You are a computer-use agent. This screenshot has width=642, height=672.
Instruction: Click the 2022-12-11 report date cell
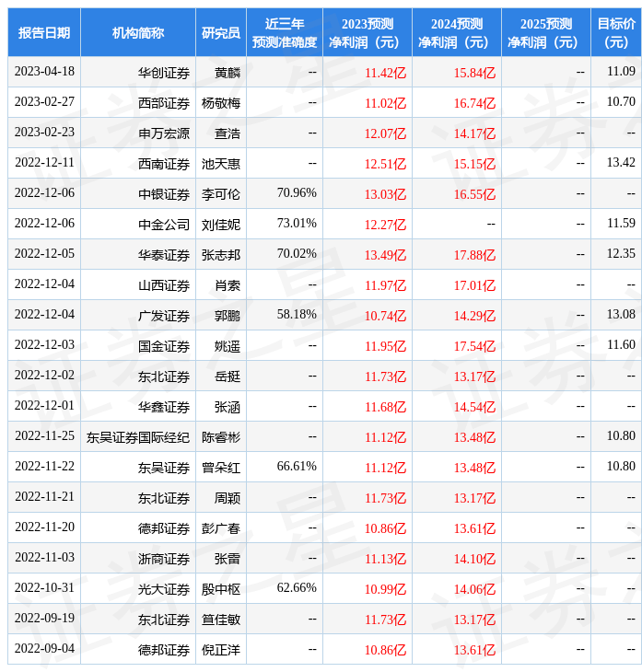click(x=44, y=163)
